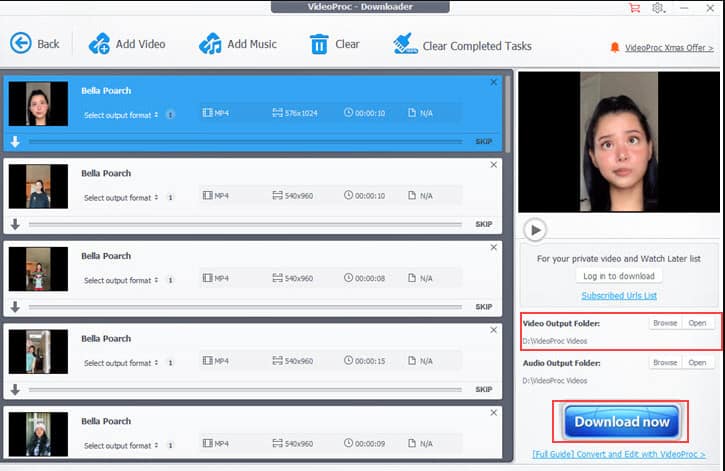Open output format selector for 00:00:09 task
This screenshot has height=471, width=725.
[121, 446]
